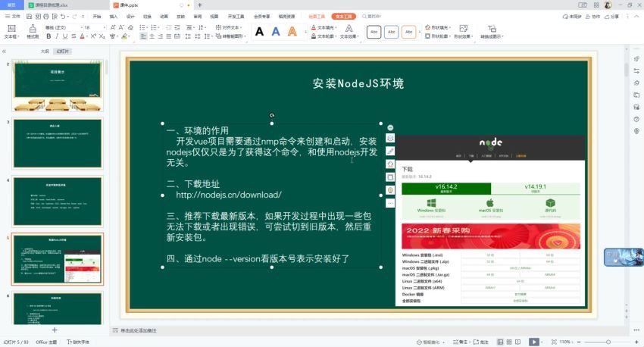The width and height of the screenshot is (644, 347).
Task: Click the Decrease Indent icon
Action: (x=168, y=27)
